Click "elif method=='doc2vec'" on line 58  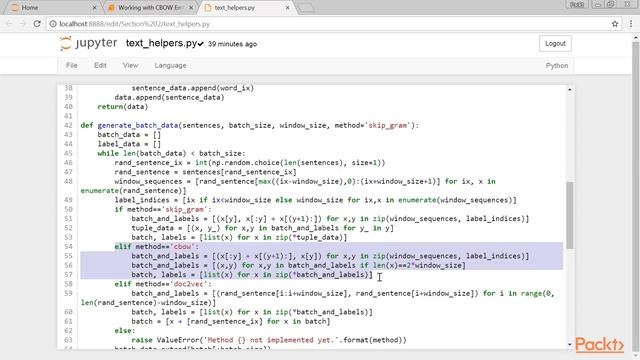click(x=163, y=284)
